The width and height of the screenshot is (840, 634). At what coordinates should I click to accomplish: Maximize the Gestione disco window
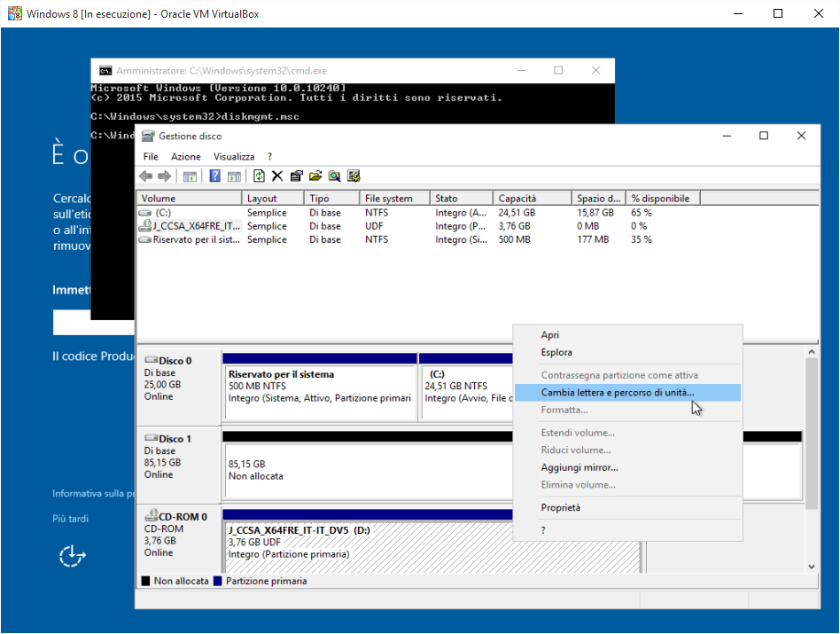764,136
